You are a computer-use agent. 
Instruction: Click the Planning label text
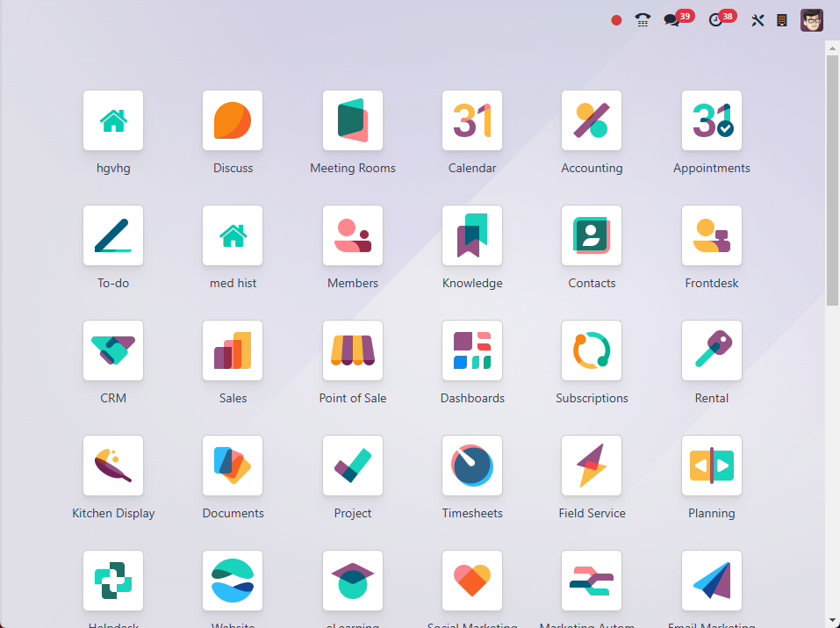(712, 514)
